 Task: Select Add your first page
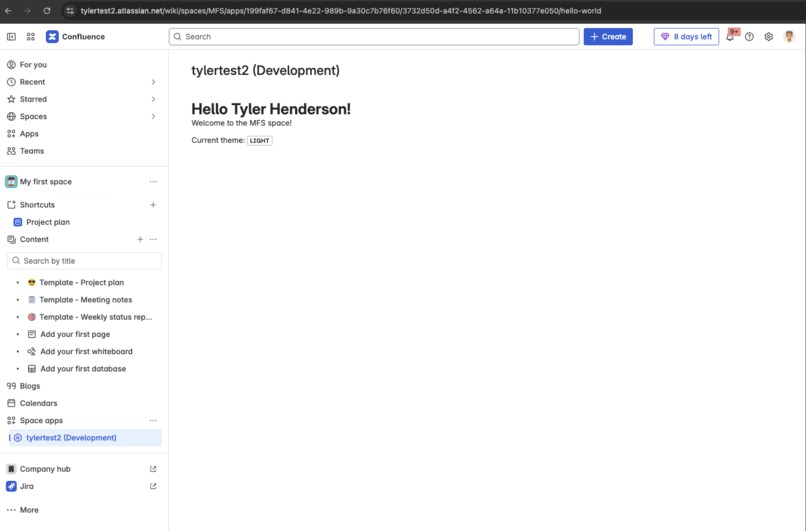[75, 334]
